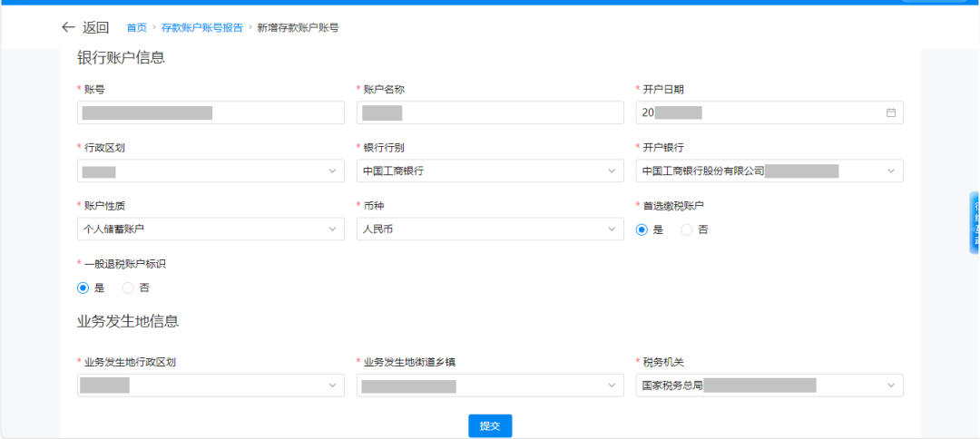Open the blue side tab at right edge

975,223
